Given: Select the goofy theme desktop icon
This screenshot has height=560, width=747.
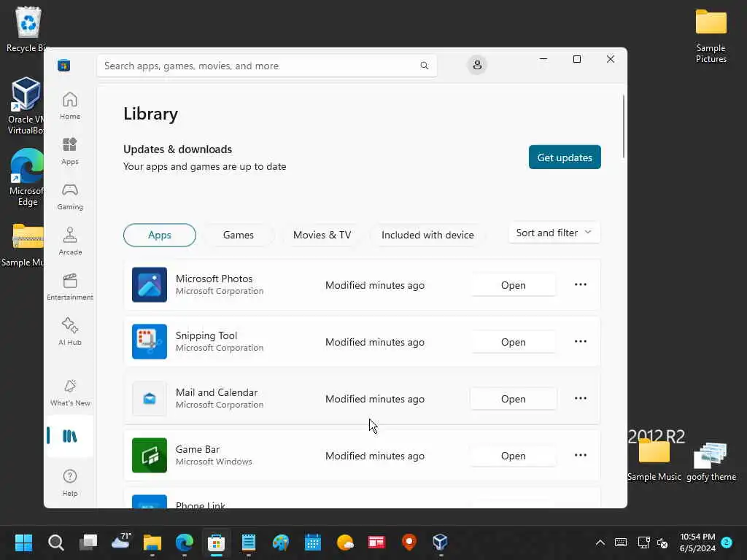Looking at the screenshot, I should point(711,462).
